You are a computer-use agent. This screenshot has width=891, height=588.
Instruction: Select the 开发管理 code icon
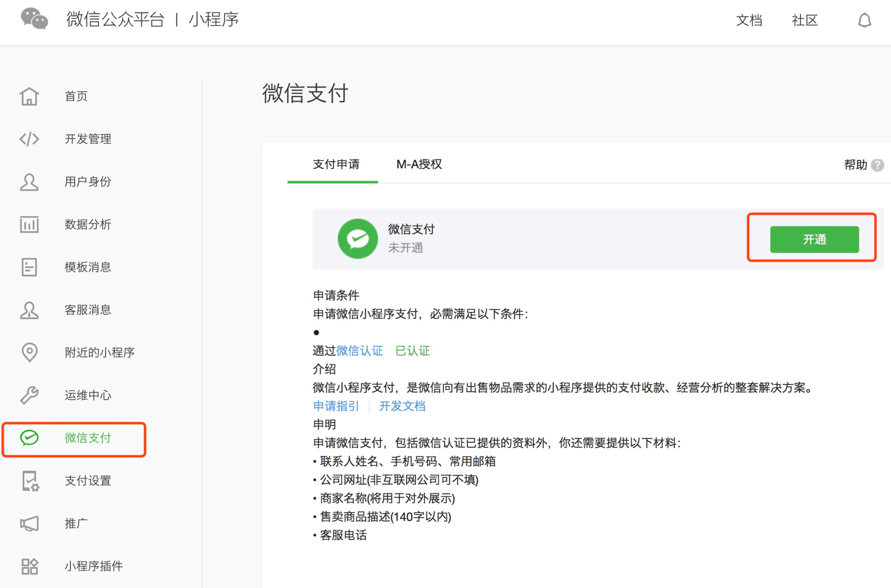tap(29, 139)
